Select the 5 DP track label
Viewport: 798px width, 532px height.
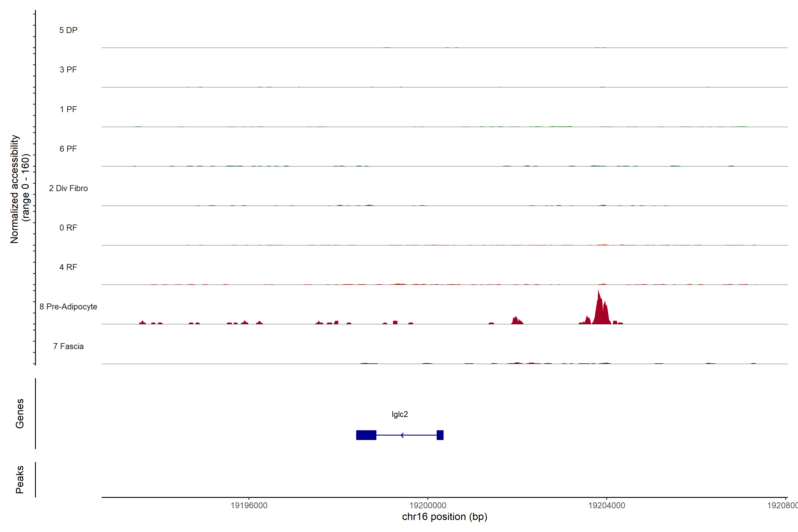pyautogui.click(x=68, y=30)
